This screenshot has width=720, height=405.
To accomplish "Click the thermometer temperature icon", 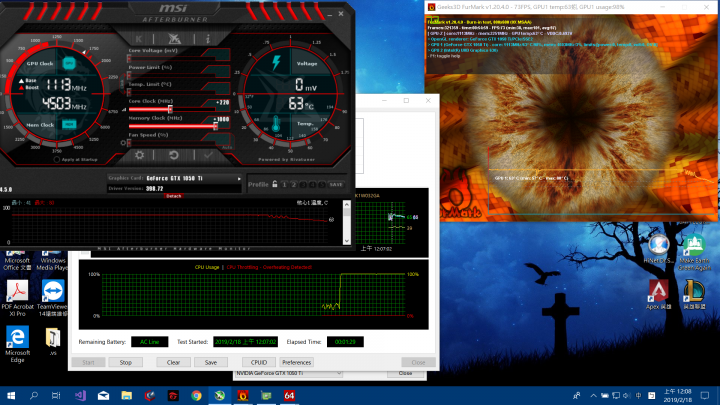I will tap(276, 124).
